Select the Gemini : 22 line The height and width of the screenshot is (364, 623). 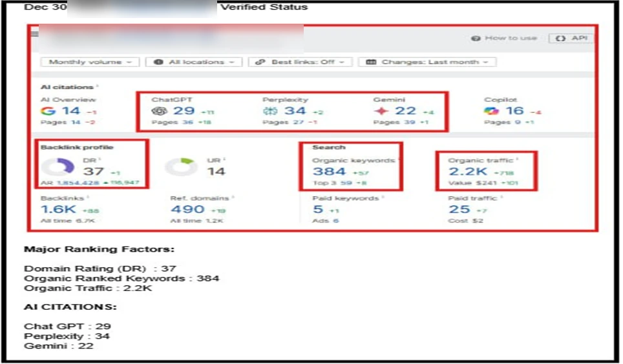click(58, 346)
